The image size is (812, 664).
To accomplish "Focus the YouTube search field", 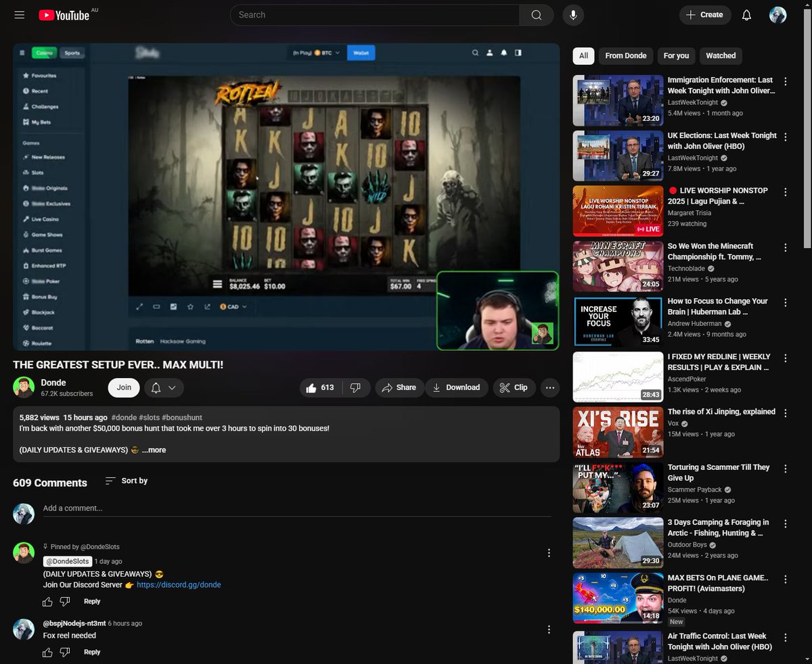I will 375,15.
